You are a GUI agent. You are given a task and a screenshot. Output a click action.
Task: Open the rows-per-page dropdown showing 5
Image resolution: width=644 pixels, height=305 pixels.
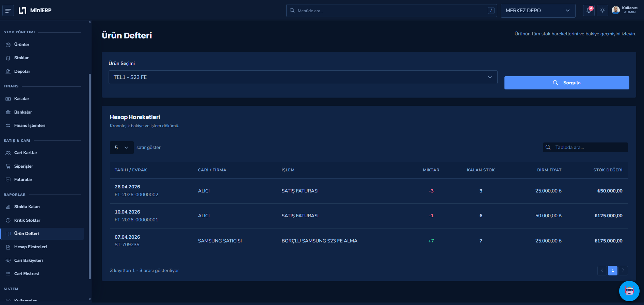(x=122, y=148)
